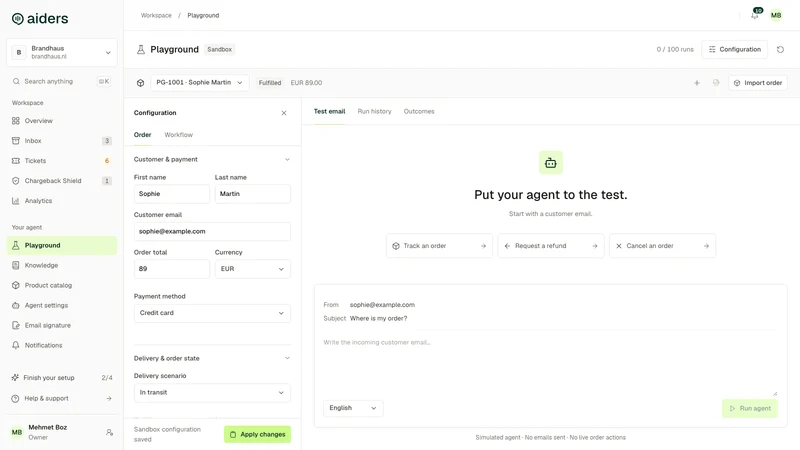Click the notification bell icon in header
800x450 pixels.
click(755, 15)
